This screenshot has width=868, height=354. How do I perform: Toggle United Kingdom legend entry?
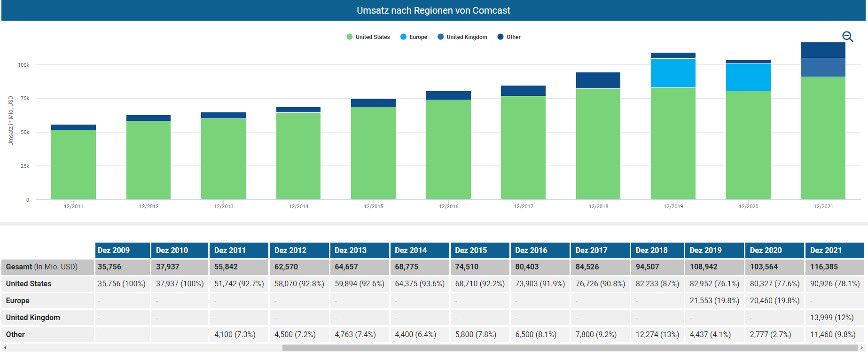[462, 37]
